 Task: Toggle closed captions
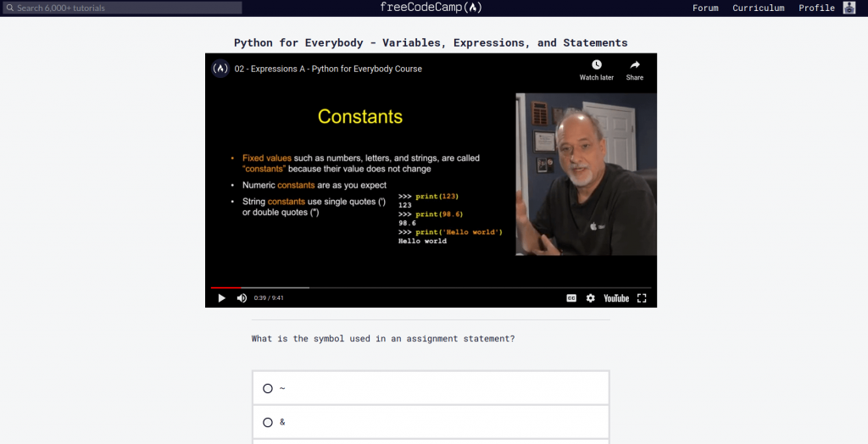click(x=571, y=298)
